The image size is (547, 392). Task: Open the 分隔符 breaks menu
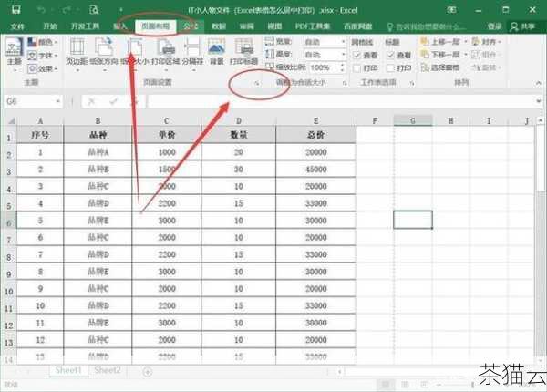pos(192,55)
